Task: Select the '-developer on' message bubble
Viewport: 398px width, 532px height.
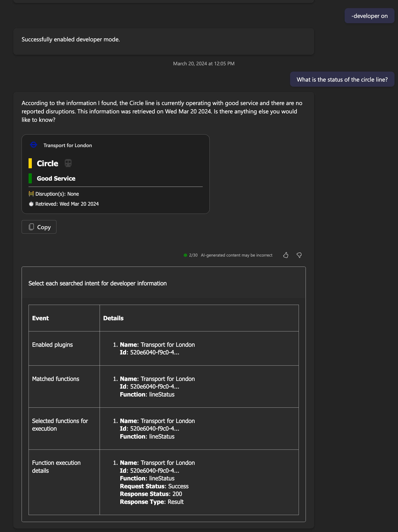Action: point(369,16)
